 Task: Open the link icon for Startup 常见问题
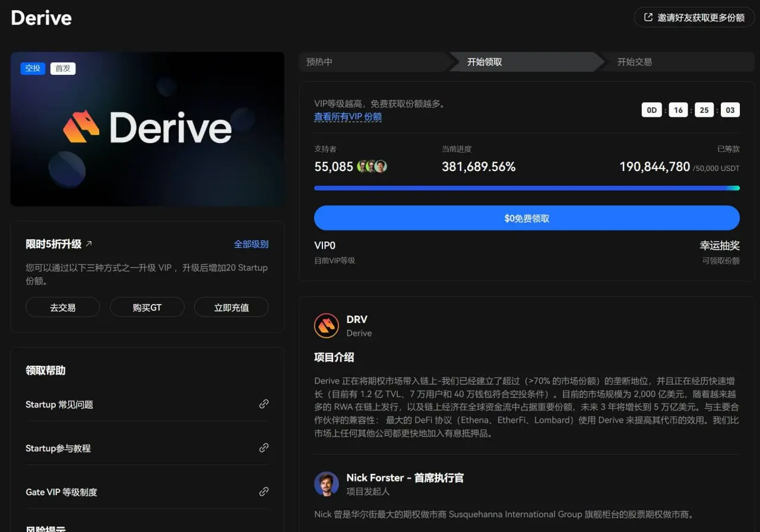tap(264, 404)
